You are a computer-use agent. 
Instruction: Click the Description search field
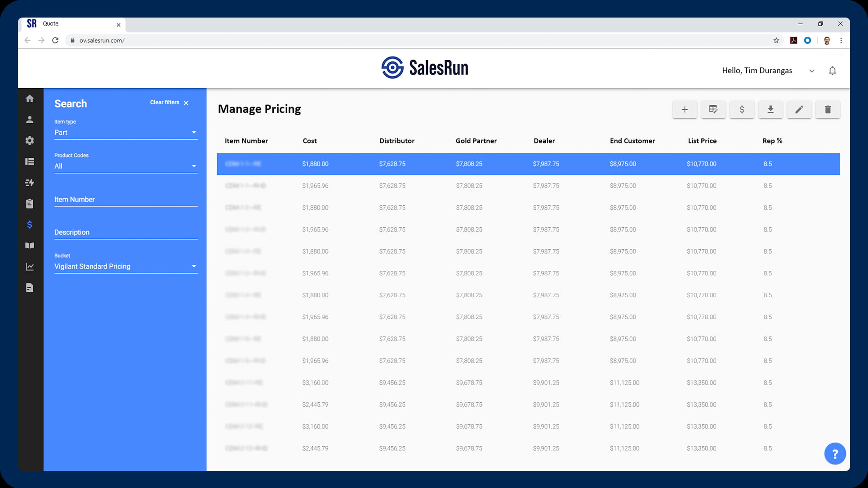125,232
